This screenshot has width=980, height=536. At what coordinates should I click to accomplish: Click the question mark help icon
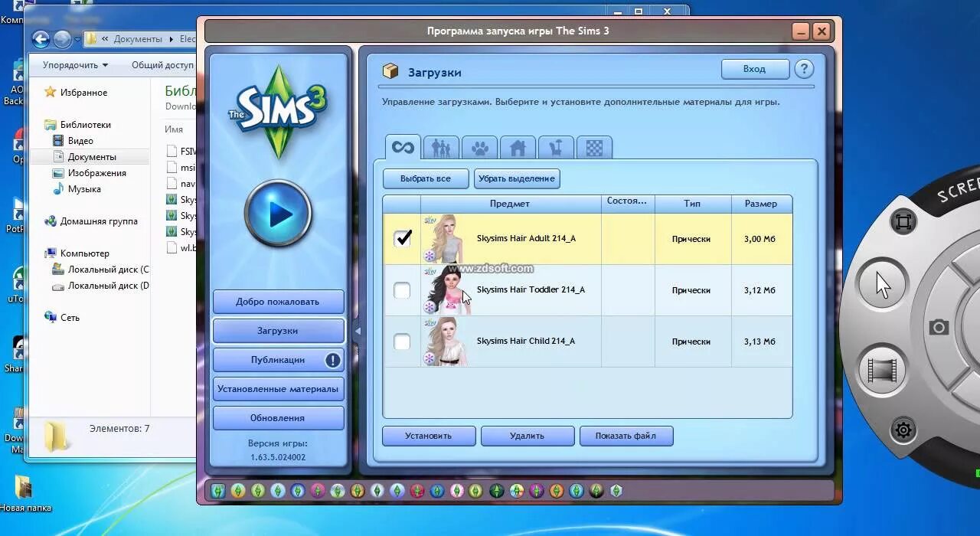803,69
